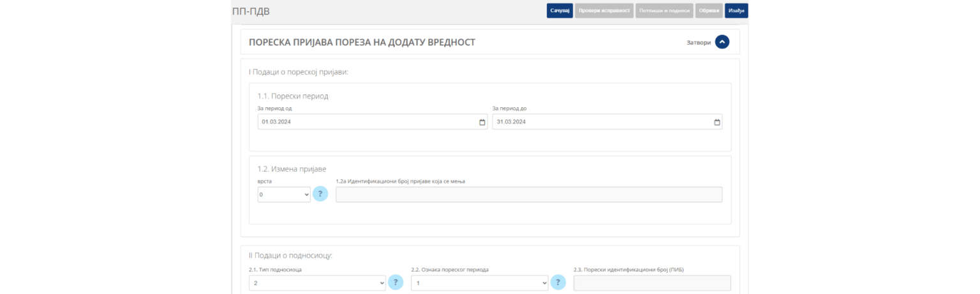Open calendar picker for 'За период од'
This screenshot has height=294, width=980.
tap(482, 122)
